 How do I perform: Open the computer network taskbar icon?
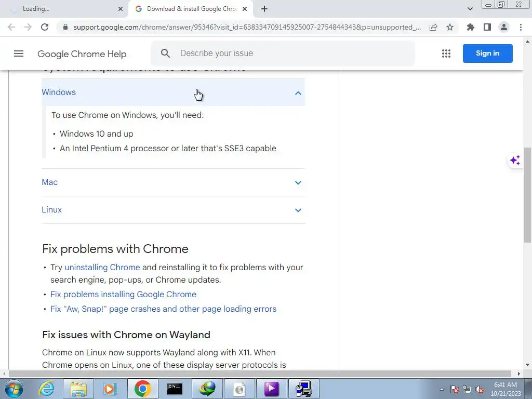(303, 389)
